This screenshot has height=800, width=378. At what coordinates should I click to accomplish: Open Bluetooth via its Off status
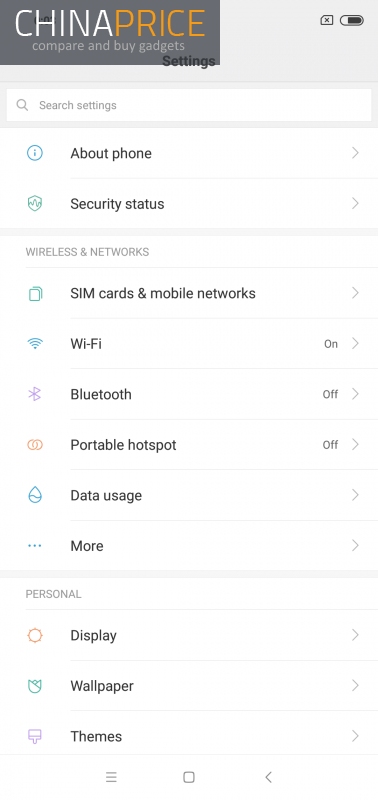click(x=331, y=394)
